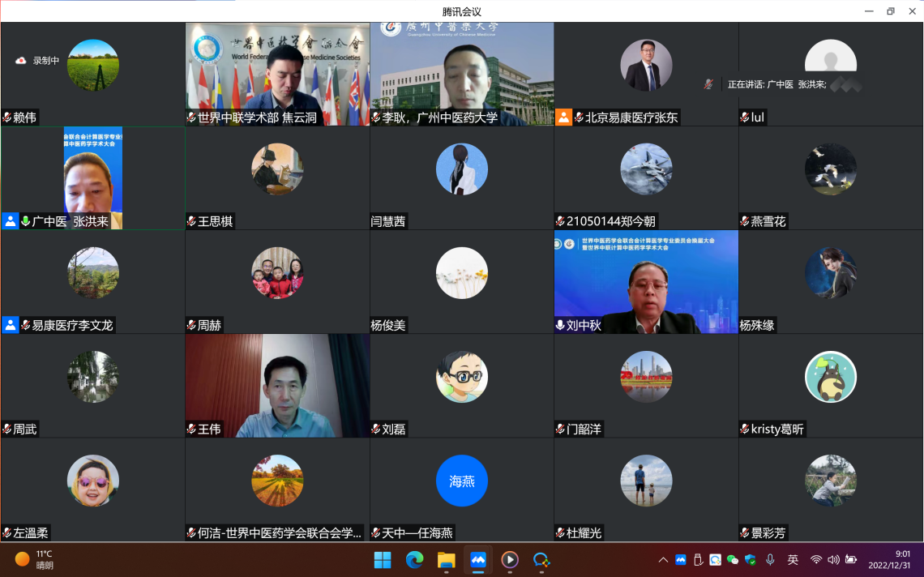This screenshot has height=577, width=924.
Task: Click the volume icon to adjust sound level
Action: [835, 560]
